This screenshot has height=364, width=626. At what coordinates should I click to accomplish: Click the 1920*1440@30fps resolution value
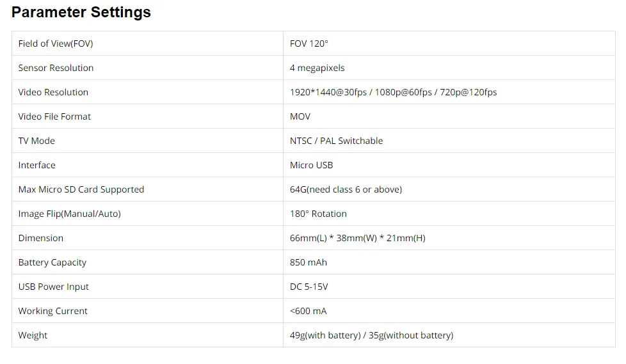pos(328,92)
